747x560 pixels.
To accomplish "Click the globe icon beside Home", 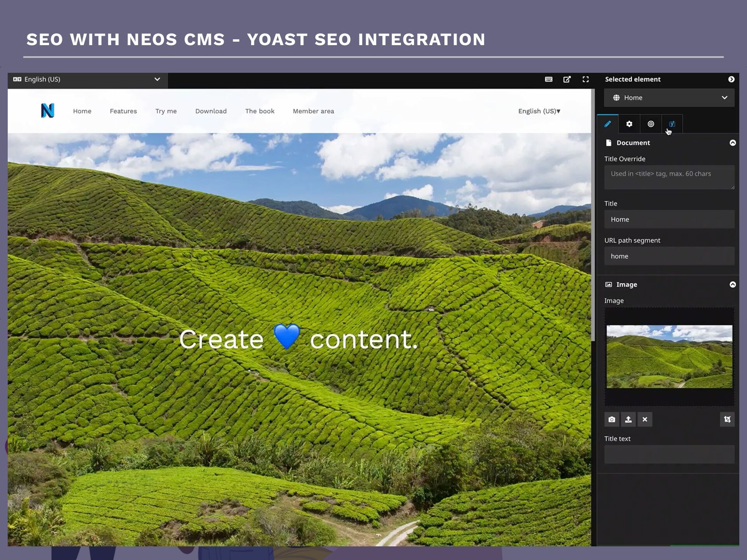I will point(616,98).
